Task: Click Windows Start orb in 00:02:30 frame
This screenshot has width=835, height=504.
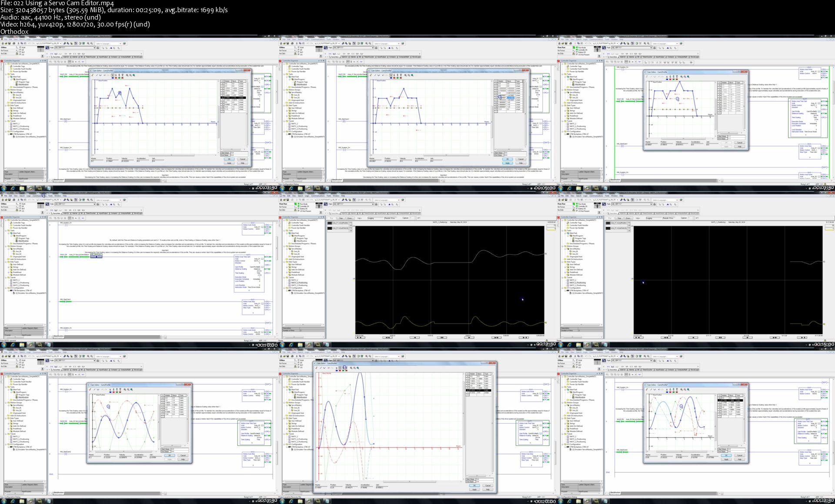Action: click(x=3, y=188)
